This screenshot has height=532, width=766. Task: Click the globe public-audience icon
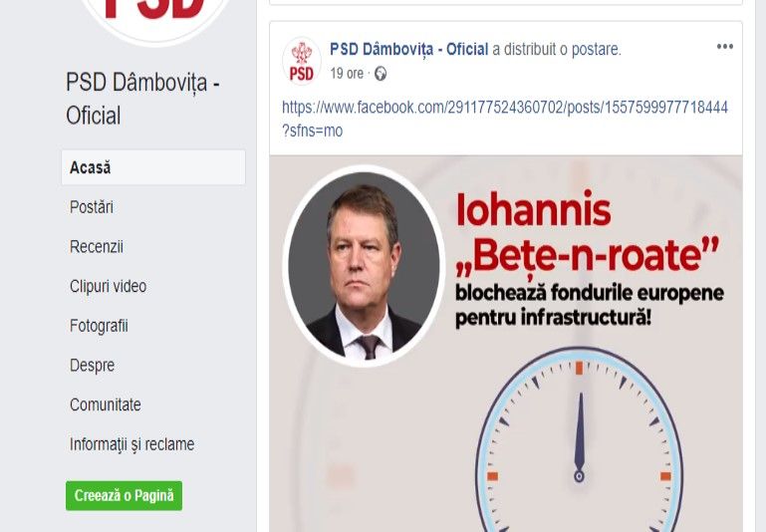[x=381, y=74]
